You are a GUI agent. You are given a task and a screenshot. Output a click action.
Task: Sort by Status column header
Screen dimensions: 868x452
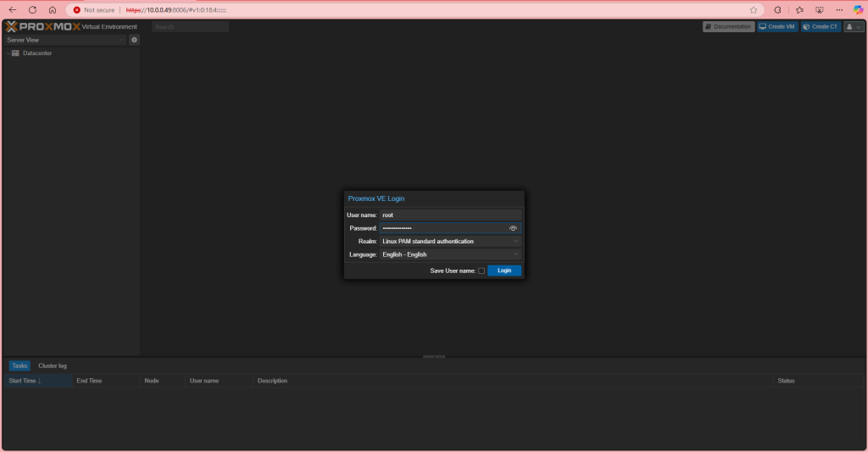tap(818, 381)
